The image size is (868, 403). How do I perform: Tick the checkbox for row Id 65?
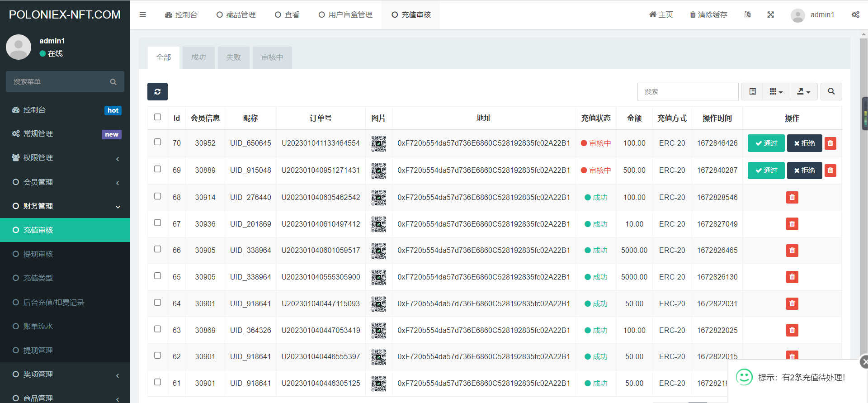coord(157,276)
